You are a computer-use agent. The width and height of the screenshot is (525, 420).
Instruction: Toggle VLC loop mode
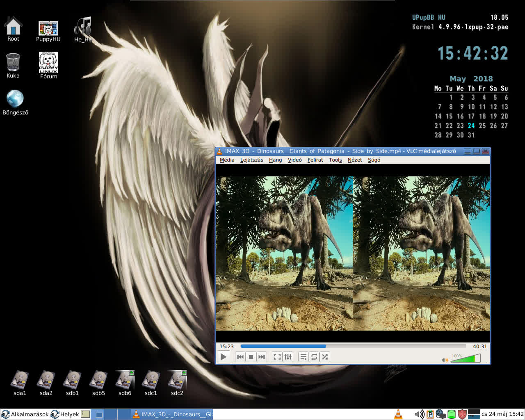[x=314, y=357]
